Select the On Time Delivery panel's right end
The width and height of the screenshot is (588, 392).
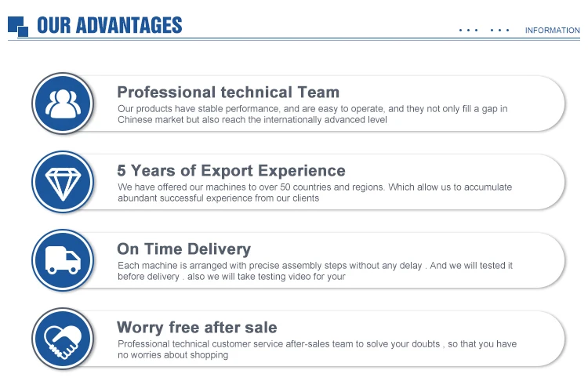[x=551, y=260]
